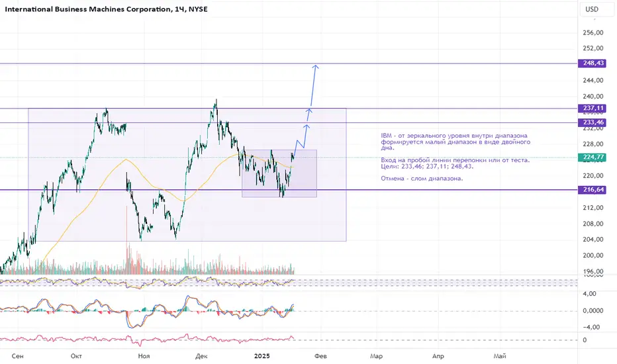Click the current price label 224,77
The width and height of the screenshot is (617, 364).
pyautogui.click(x=592, y=158)
